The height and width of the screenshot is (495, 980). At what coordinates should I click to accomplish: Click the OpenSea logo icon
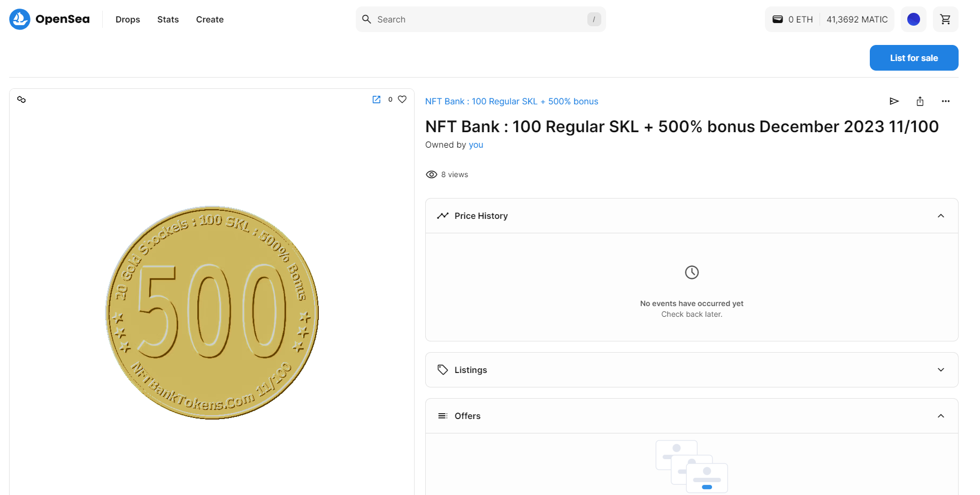coord(20,19)
